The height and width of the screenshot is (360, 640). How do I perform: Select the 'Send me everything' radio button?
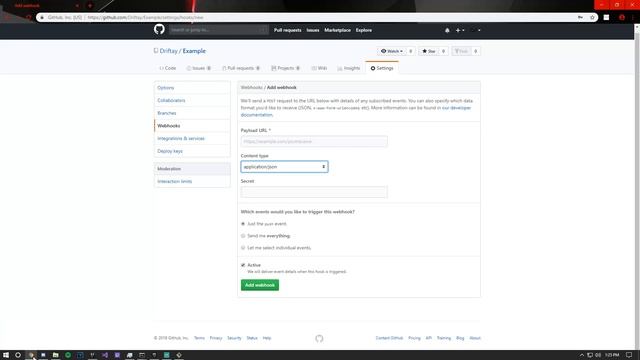(243, 236)
